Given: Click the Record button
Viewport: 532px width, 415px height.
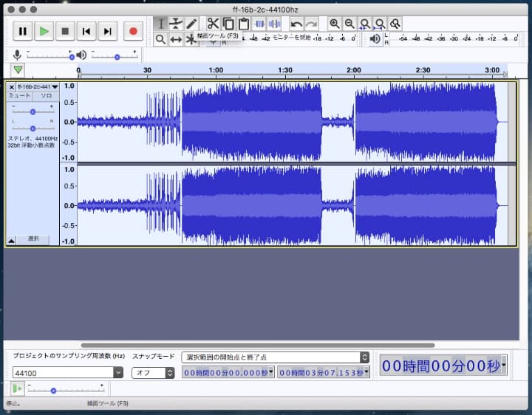Looking at the screenshot, I should tap(133, 31).
